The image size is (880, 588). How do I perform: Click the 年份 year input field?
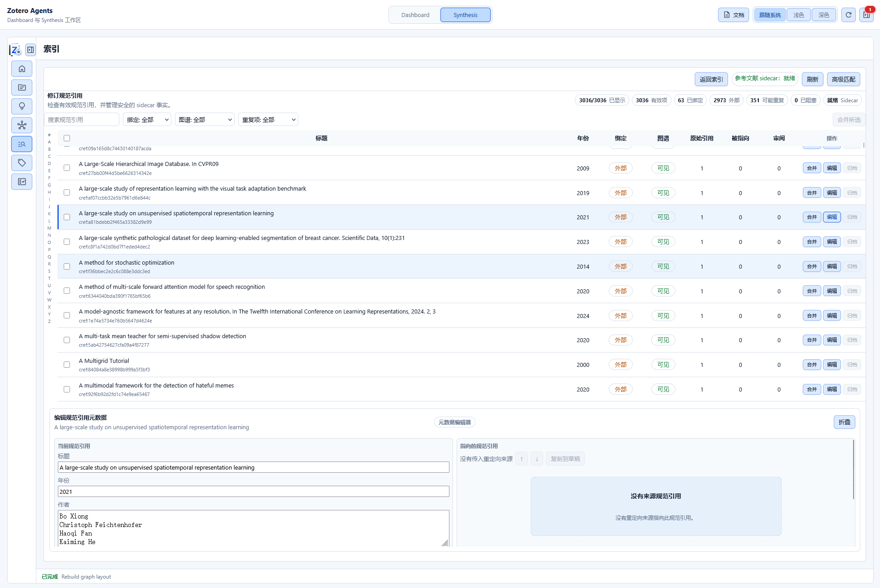pos(253,492)
